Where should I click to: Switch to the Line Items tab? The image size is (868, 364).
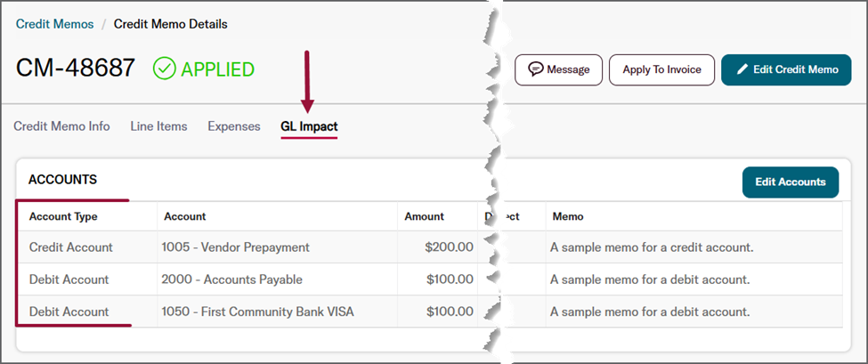pos(158,126)
